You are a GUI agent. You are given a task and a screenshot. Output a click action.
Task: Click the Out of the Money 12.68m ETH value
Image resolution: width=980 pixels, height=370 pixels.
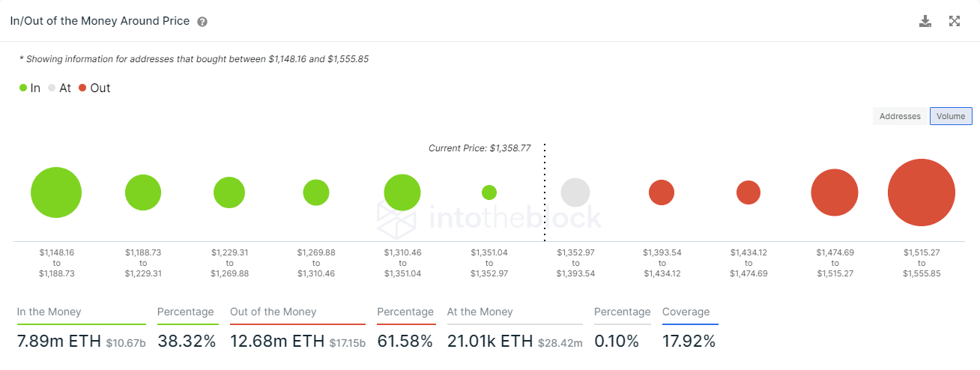275,342
